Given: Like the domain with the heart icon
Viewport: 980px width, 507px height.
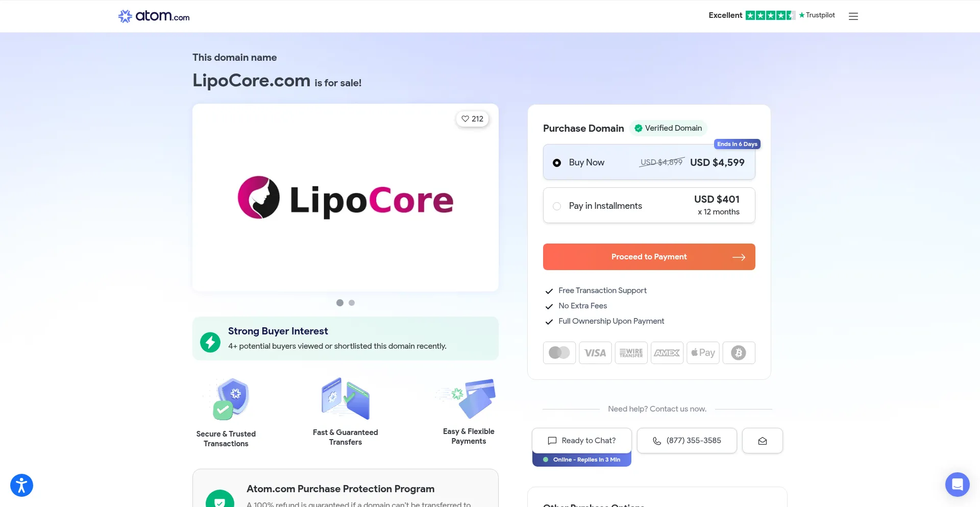Looking at the screenshot, I should click(x=472, y=119).
